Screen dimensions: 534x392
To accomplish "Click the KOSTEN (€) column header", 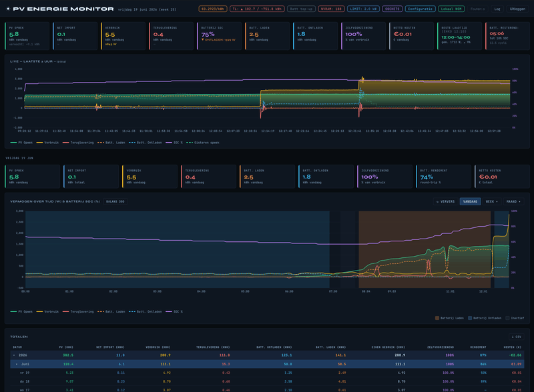I will pyautogui.click(x=513, y=347).
